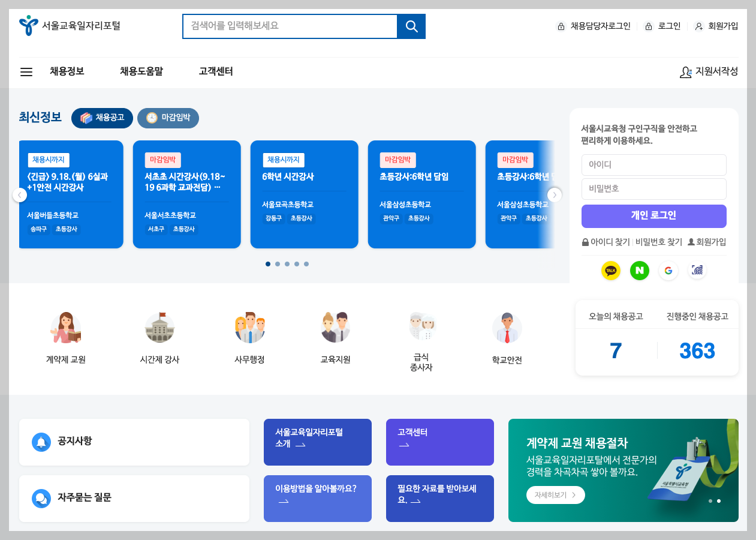
Task: Open the 학교안전 category icon
Action: click(x=507, y=328)
